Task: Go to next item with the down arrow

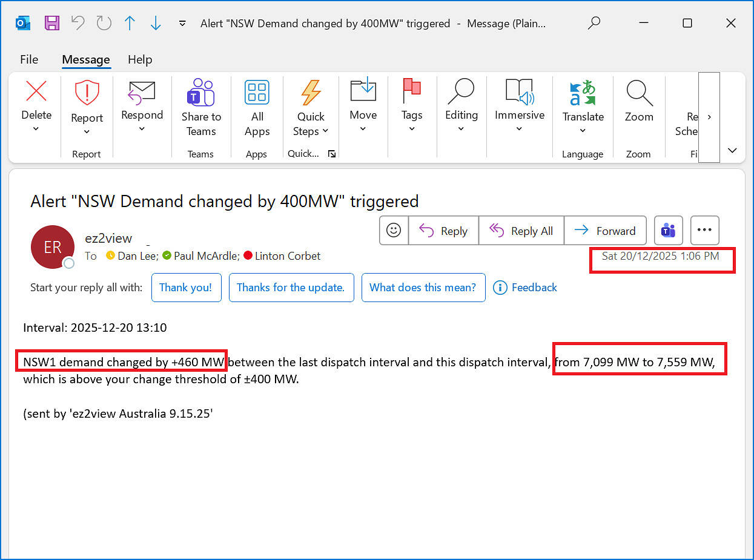Action: (x=156, y=23)
